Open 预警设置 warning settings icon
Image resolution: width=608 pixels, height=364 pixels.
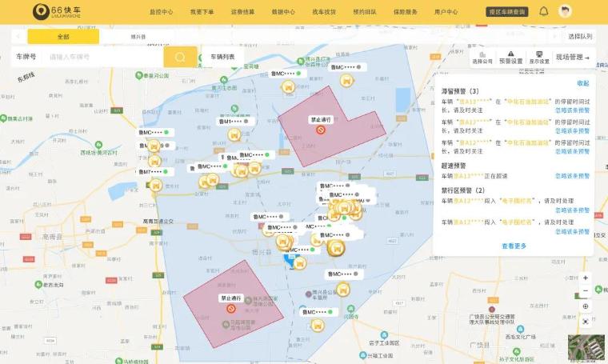(x=510, y=56)
